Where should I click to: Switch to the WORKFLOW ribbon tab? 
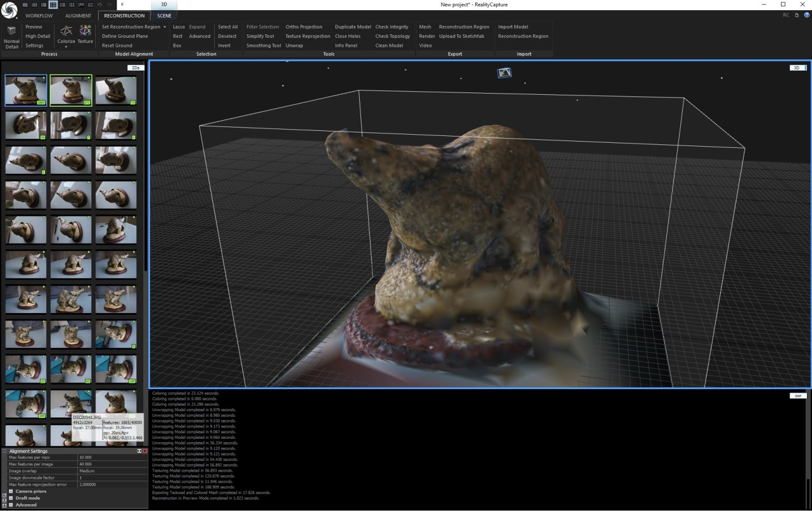[39, 16]
